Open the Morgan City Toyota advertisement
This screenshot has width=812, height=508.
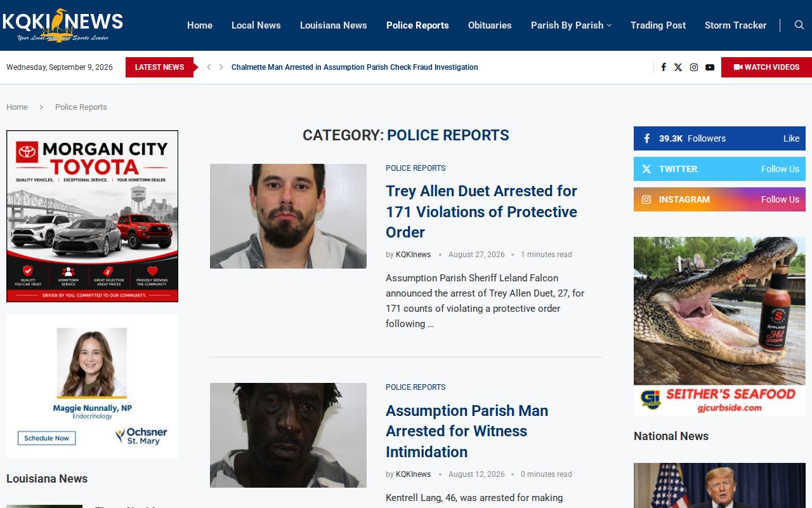[93, 216]
